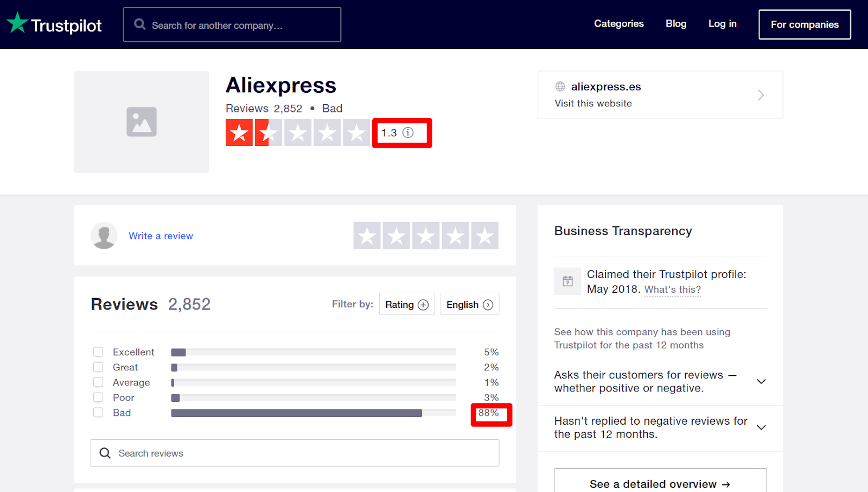Click the search magnifier icon in header
The height and width of the screenshot is (492, 868).
tap(140, 24)
